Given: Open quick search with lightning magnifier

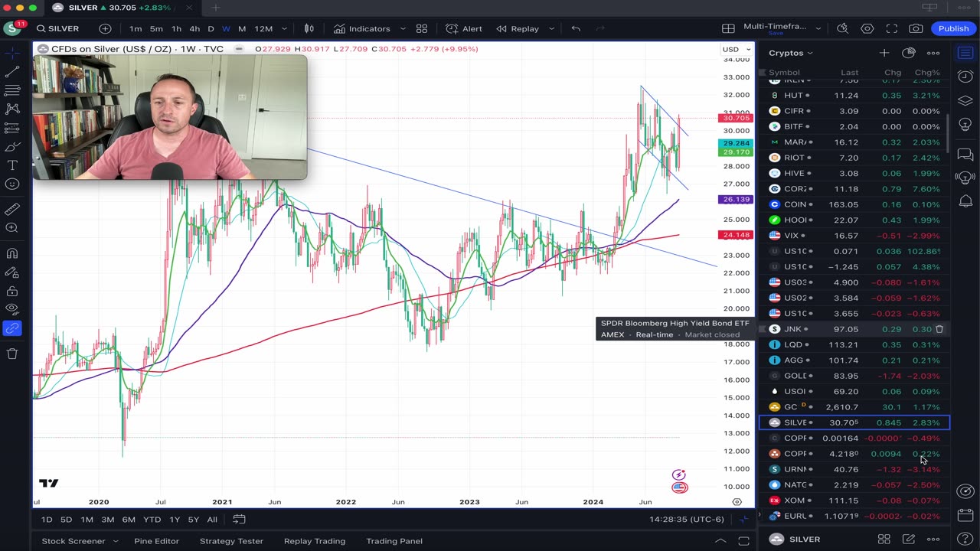Looking at the screenshot, I should (x=842, y=29).
